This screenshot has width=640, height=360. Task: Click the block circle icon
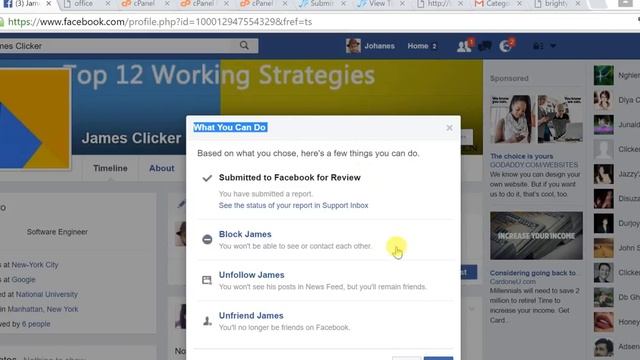click(x=207, y=239)
